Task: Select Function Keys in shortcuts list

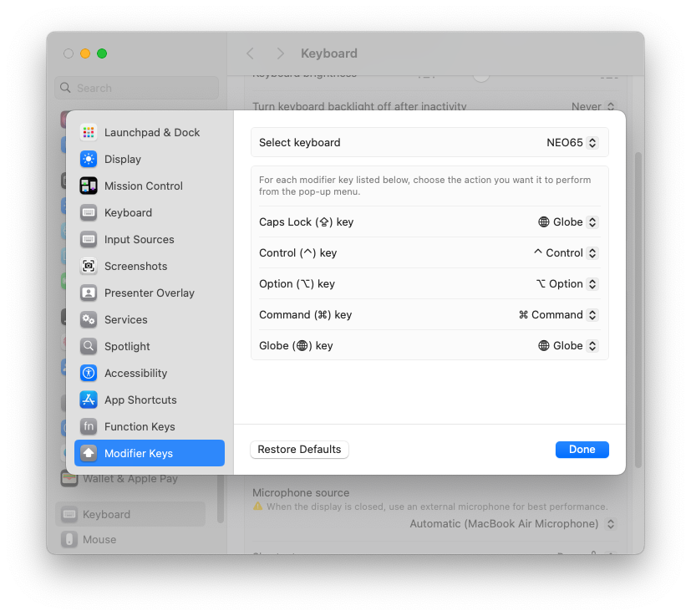Action: 150,426
